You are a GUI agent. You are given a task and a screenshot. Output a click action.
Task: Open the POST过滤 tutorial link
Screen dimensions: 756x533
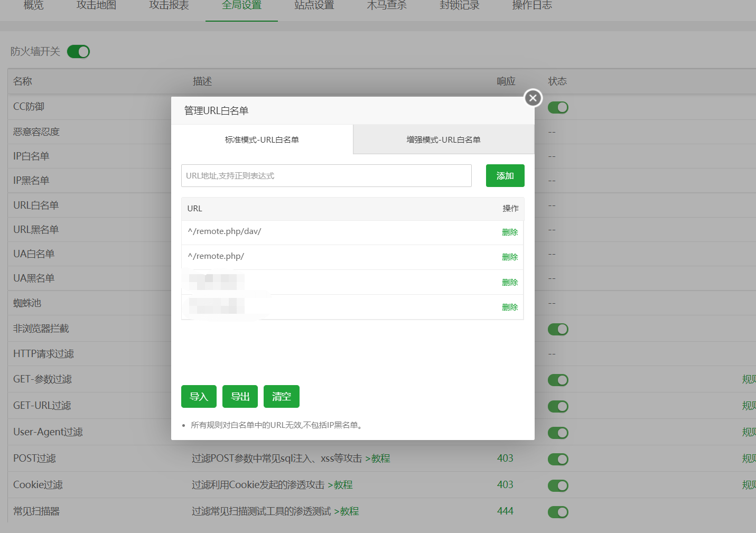(x=380, y=459)
